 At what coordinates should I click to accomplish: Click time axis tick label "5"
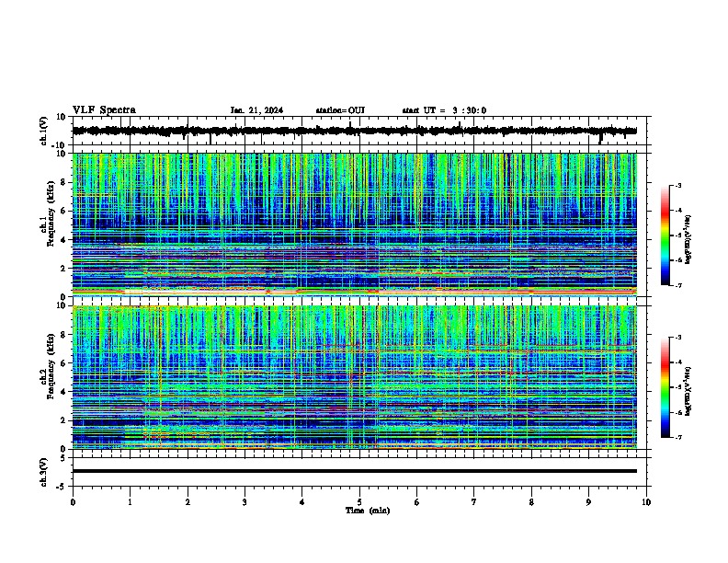pos(359,502)
